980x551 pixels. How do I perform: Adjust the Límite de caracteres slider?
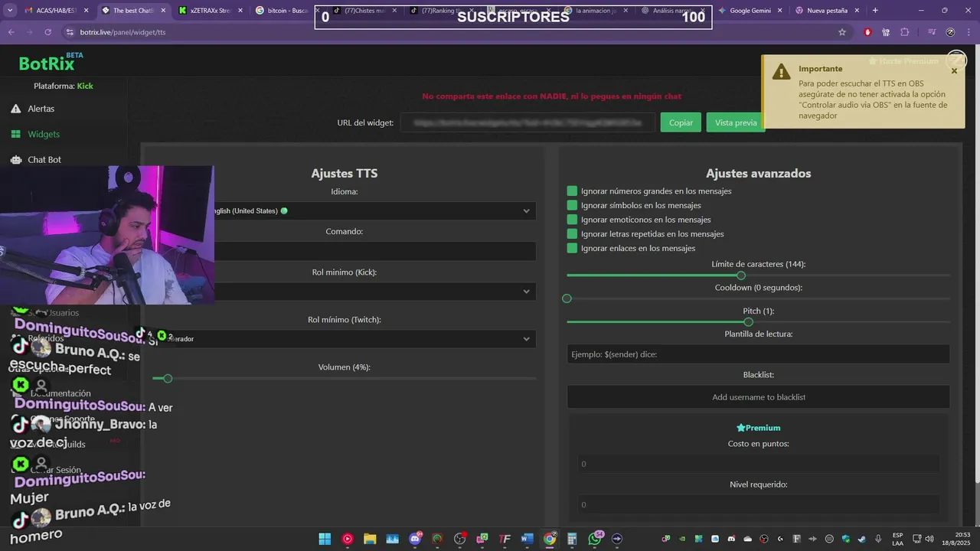pos(740,275)
